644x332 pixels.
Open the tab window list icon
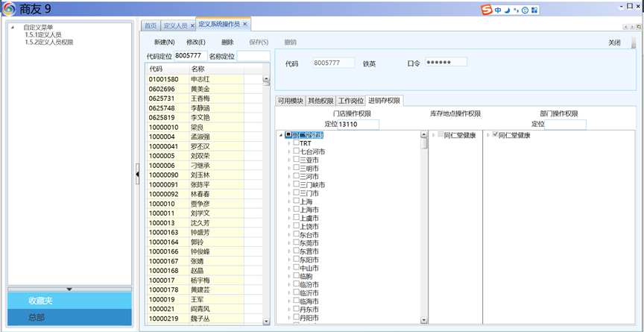coord(639,27)
